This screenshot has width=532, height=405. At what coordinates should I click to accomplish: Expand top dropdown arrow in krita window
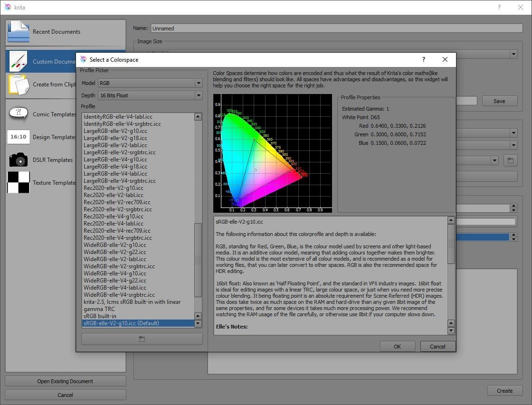(513, 54)
